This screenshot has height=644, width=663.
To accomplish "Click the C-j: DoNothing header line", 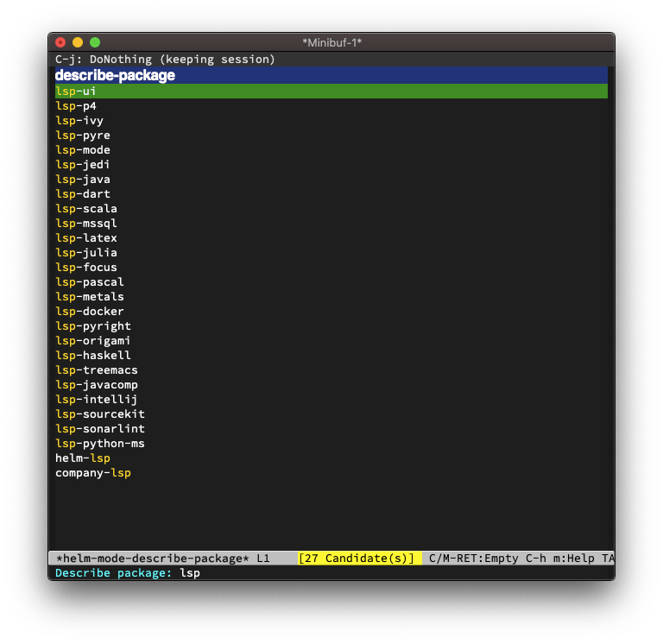I will [x=165, y=60].
